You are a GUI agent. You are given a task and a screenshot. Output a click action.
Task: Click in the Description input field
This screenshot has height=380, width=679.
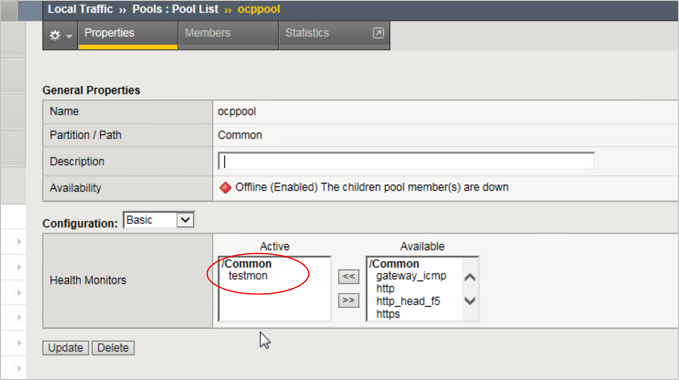[406, 161]
